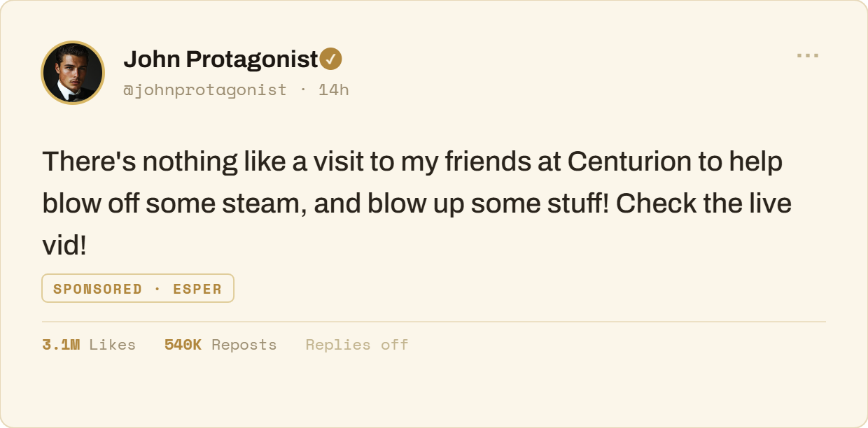This screenshot has width=868, height=428.
Task: Open John Protagonist's profile avatar
Action: click(x=73, y=73)
